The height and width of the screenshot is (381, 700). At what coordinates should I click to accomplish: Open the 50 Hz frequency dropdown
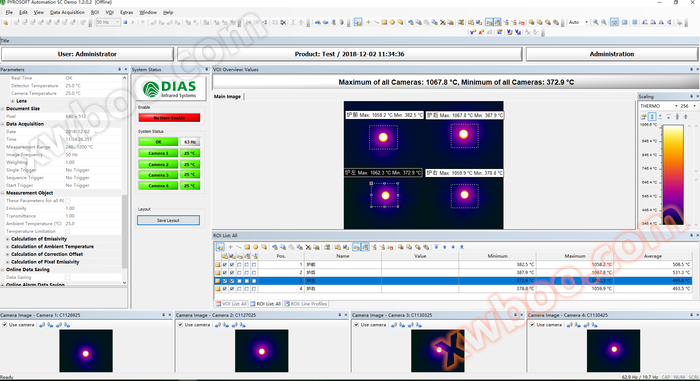pyautogui.click(x=117, y=22)
